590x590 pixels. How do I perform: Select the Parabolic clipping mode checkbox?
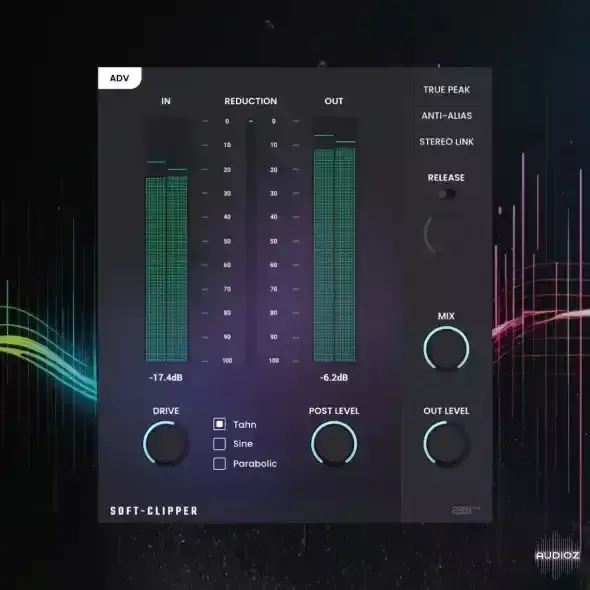tap(219, 464)
